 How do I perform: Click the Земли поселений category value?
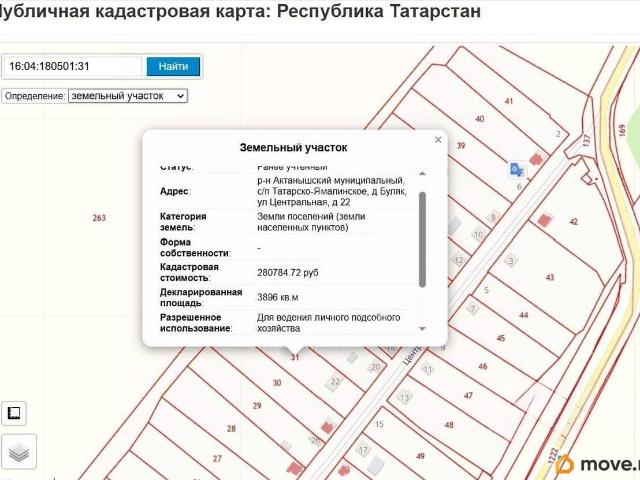tap(311, 222)
